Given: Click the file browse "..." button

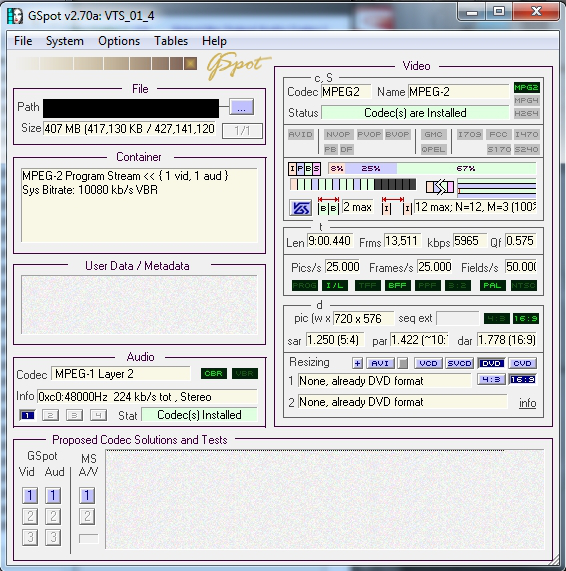Looking at the screenshot, I should tap(241, 107).
